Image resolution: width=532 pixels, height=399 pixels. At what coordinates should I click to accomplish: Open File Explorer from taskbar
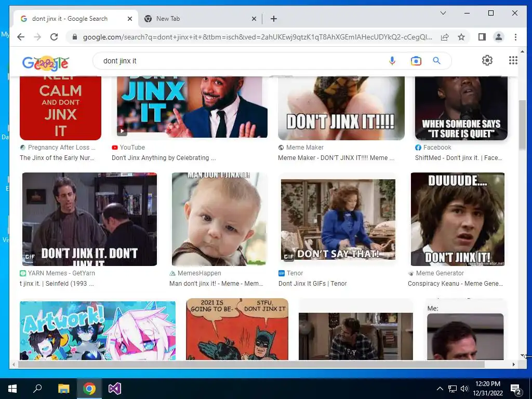click(x=63, y=389)
